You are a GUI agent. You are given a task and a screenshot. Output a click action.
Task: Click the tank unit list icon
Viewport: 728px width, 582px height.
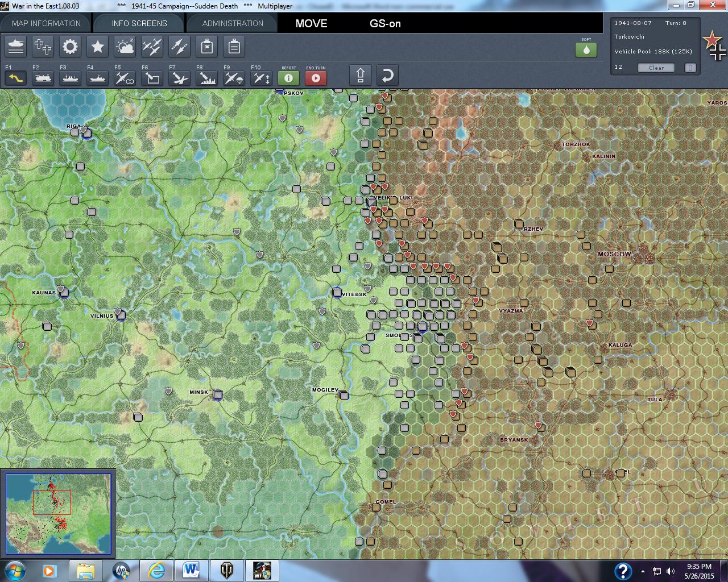tap(16, 47)
